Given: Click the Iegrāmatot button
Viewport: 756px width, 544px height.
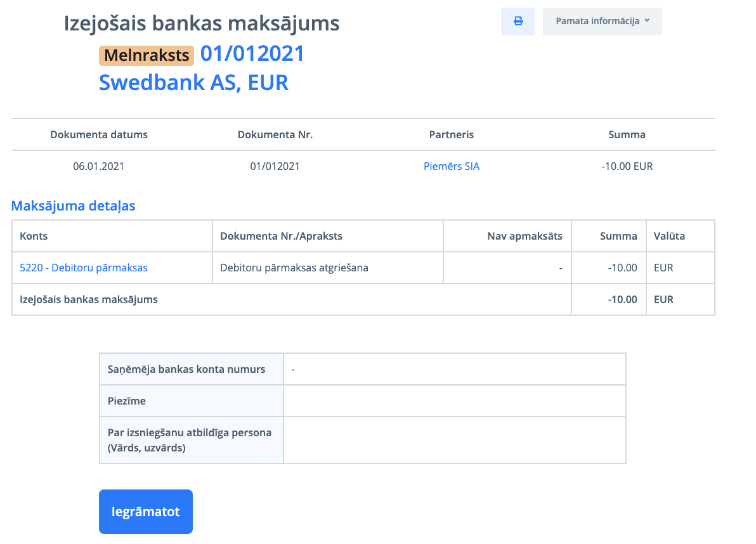Looking at the screenshot, I should pyautogui.click(x=146, y=512).
